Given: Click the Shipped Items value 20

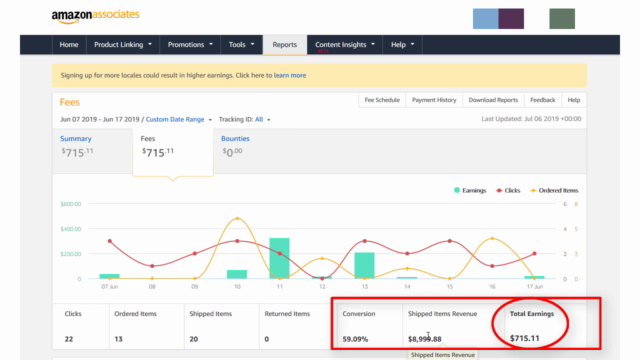Looking at the screenshot, I should coord(194,339).
